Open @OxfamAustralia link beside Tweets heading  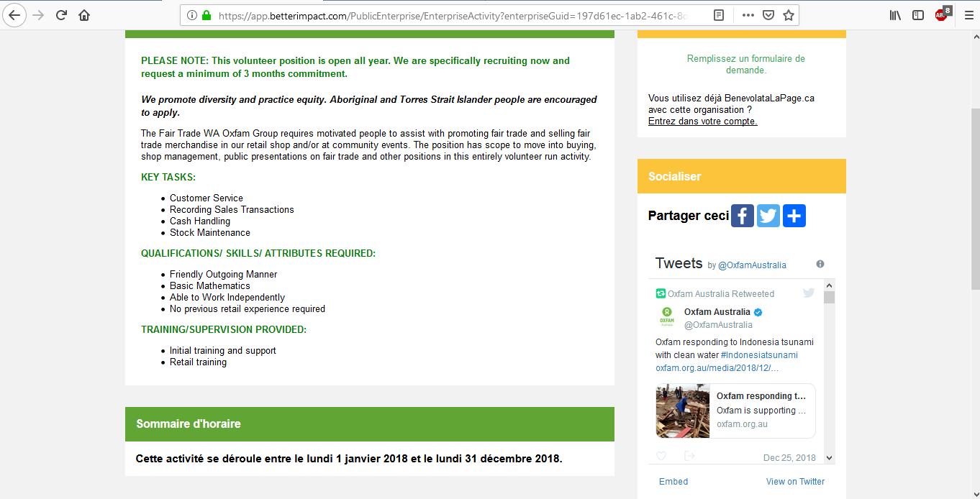click(752, 265)
